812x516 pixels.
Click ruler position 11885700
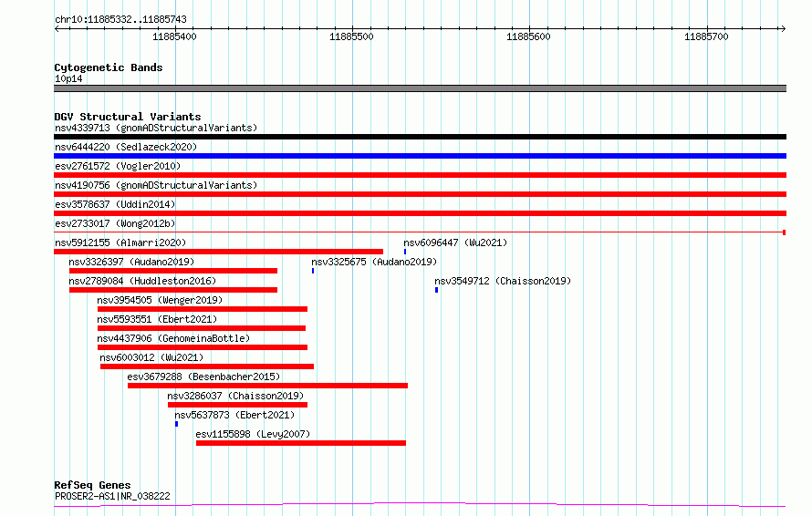coord(706,36)
